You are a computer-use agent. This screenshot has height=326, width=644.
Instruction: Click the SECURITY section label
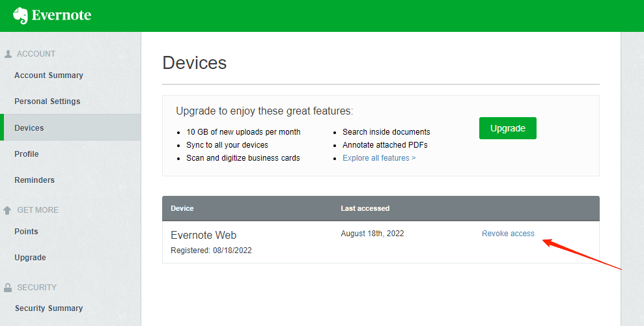(x=36, y=288)
